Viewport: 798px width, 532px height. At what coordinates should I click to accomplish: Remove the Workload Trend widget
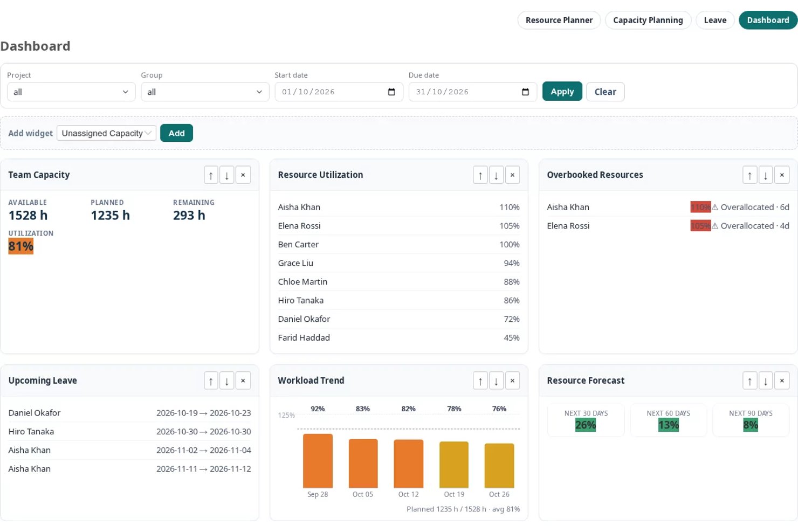[512, 381]
